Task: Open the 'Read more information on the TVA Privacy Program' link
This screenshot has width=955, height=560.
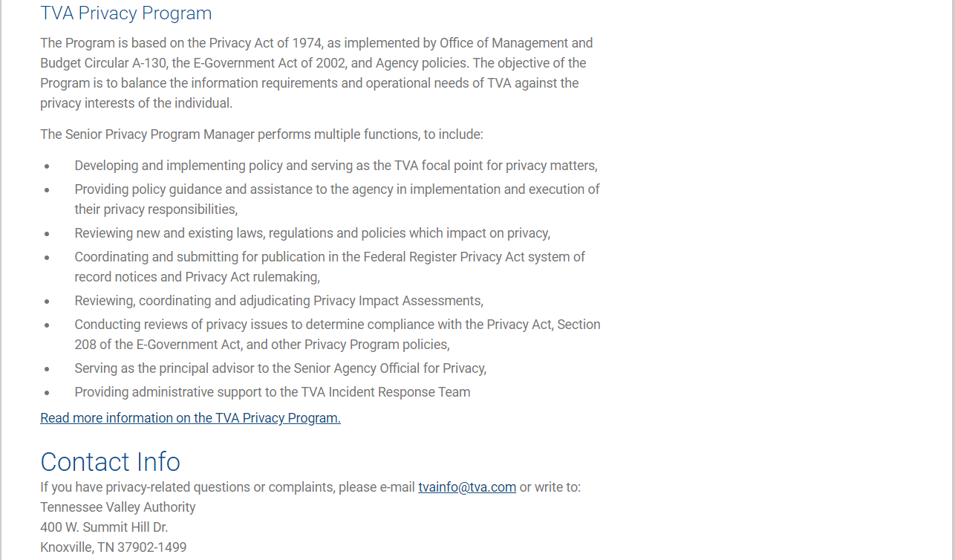Action: tap(190, 418)
